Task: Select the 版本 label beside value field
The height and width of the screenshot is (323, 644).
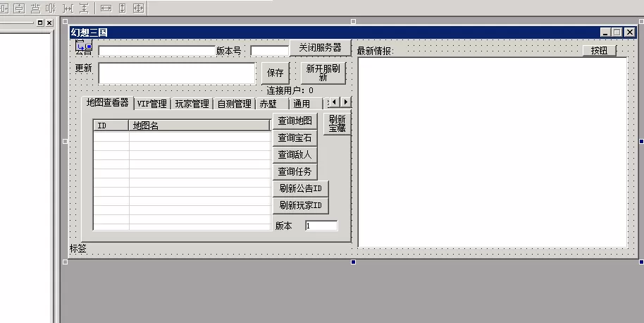Action: click(x=283, y=226)
